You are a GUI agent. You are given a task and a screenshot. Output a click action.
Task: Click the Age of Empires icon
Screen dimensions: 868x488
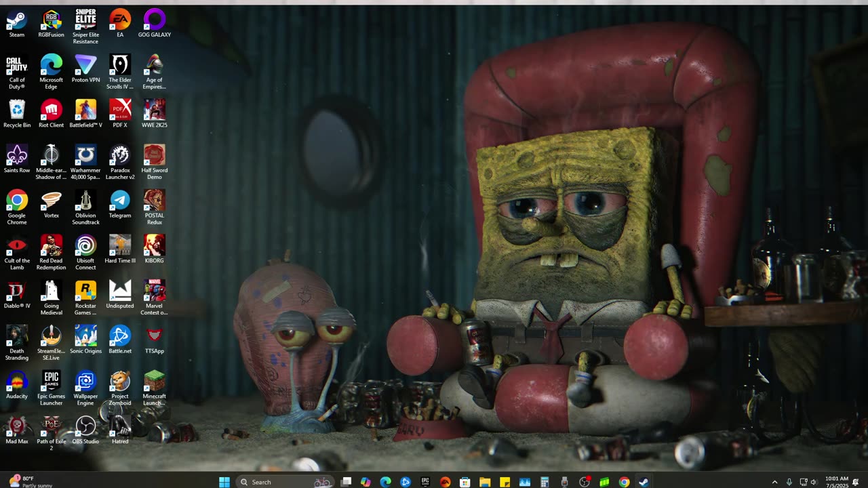[155, 73]
